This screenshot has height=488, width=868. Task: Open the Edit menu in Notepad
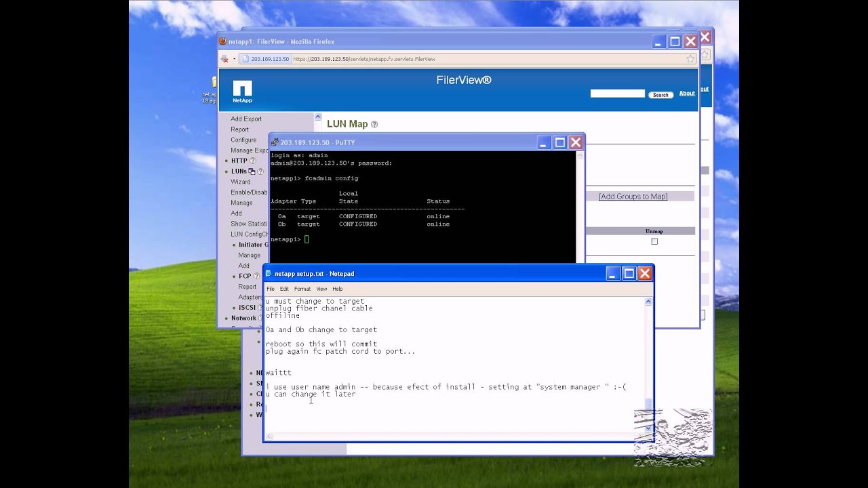(284, 289)
